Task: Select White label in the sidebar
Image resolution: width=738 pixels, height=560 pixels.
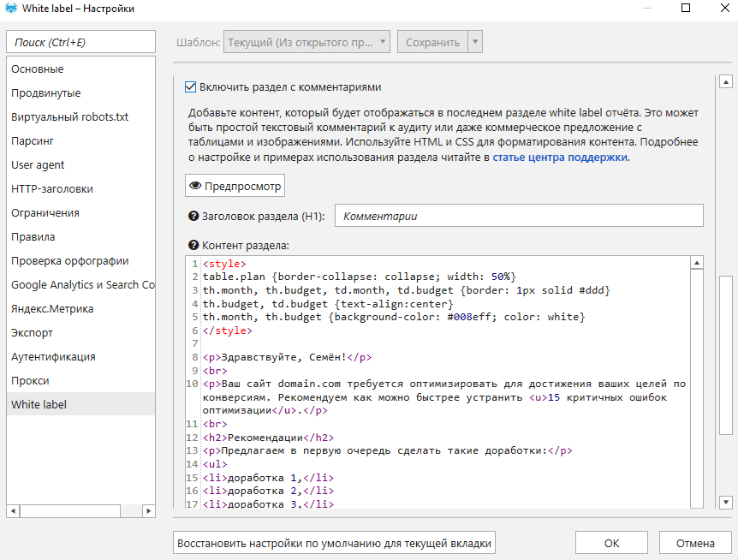Action: [x=80, y=405]
